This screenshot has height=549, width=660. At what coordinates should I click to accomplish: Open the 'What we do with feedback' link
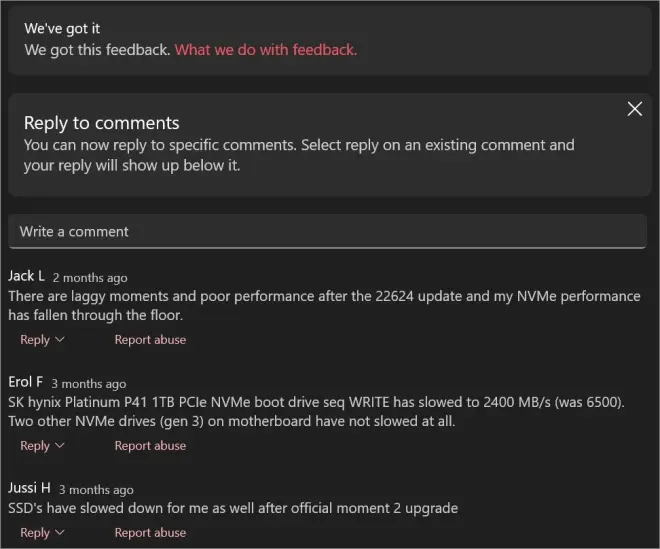click(x=265, y=49)
